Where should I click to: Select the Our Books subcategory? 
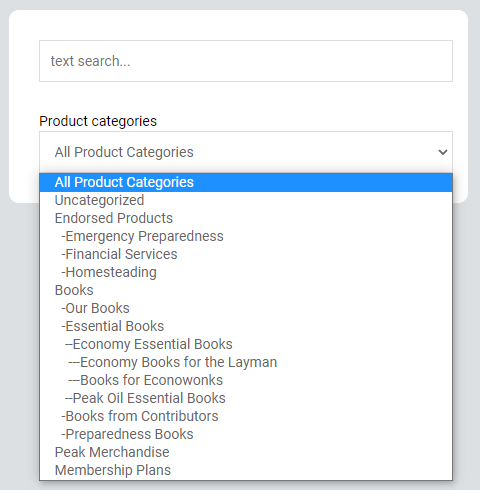tap(246, 308)
